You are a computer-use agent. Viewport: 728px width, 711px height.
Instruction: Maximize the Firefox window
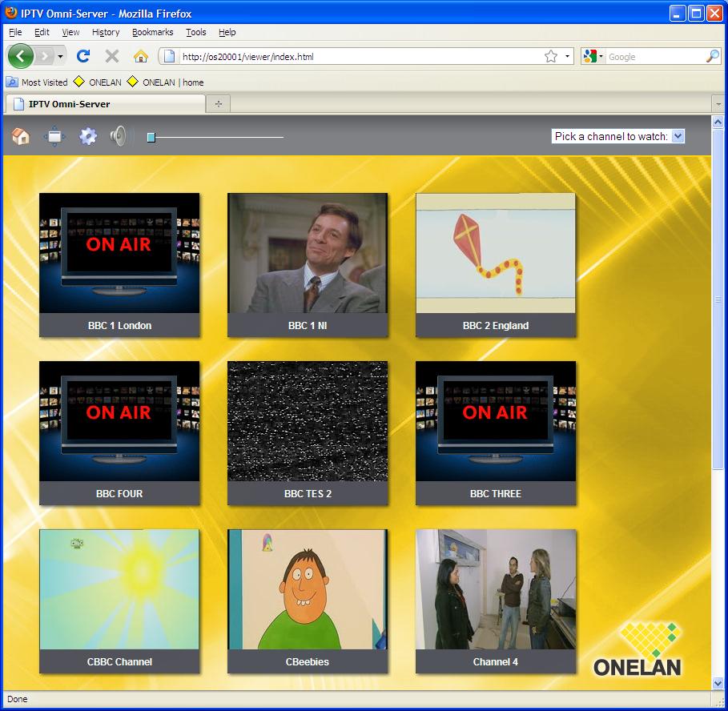click(x=697, y=14)
